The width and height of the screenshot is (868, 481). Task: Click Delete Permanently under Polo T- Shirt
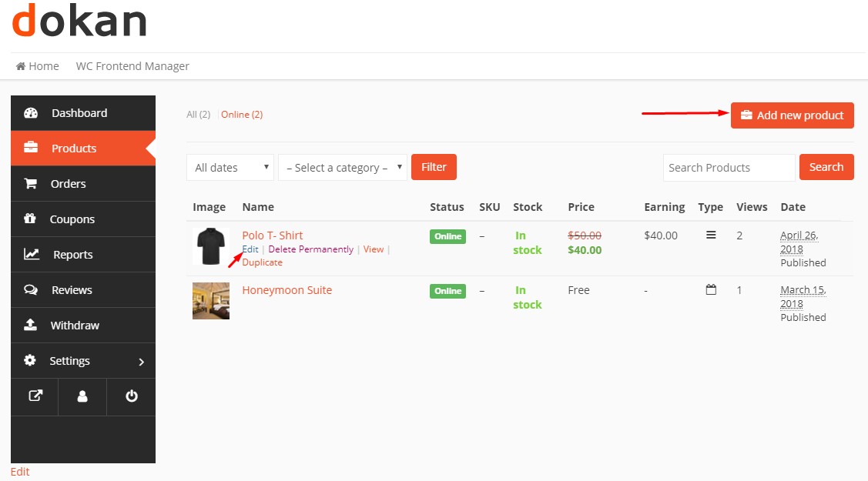310,249
